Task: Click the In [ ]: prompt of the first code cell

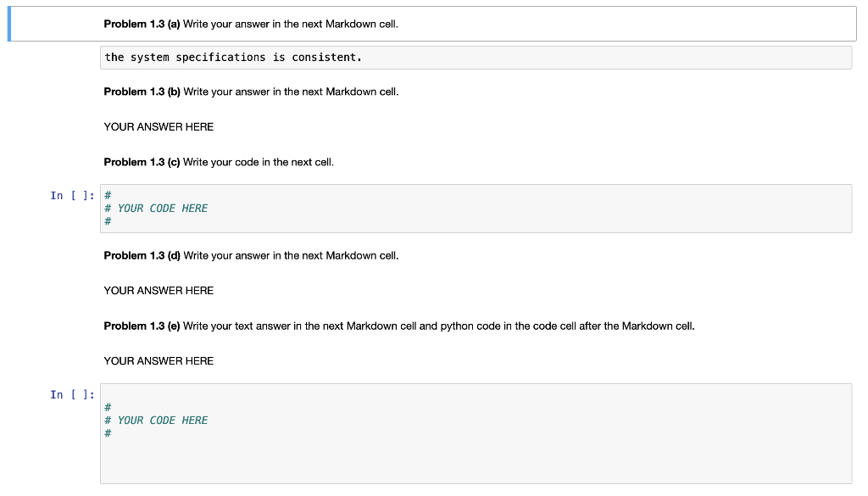Action: coord(72,195)
